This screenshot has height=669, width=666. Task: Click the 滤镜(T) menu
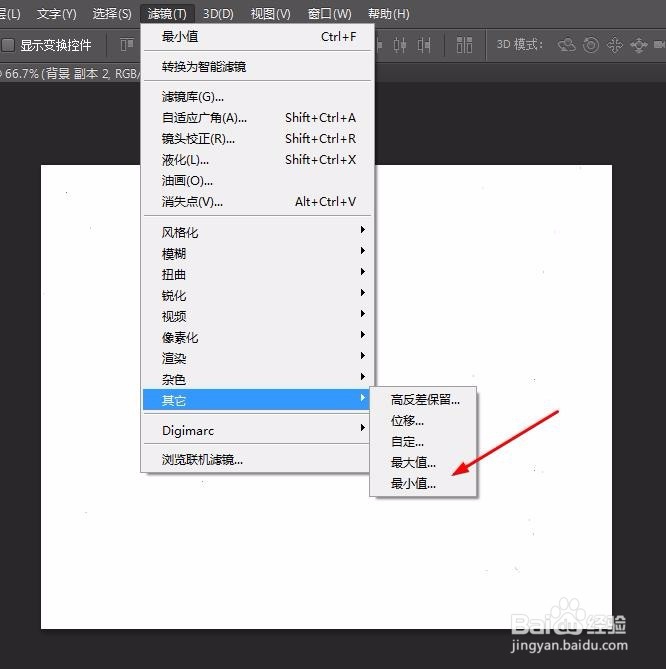click(x=167, y=14)
